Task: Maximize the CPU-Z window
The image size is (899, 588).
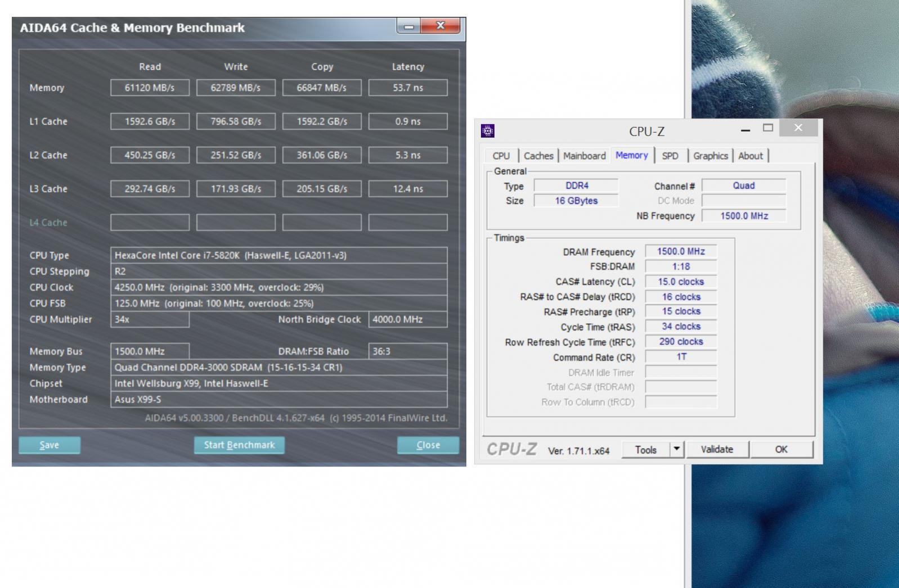Action: pos(768,128)
